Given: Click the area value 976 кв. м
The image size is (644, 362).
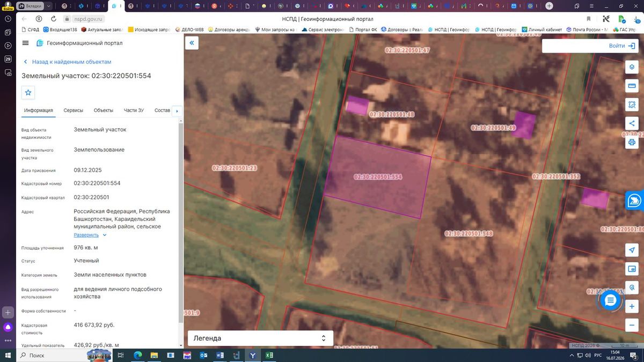Looking at the screenshot, I should (x=86, y=248).
